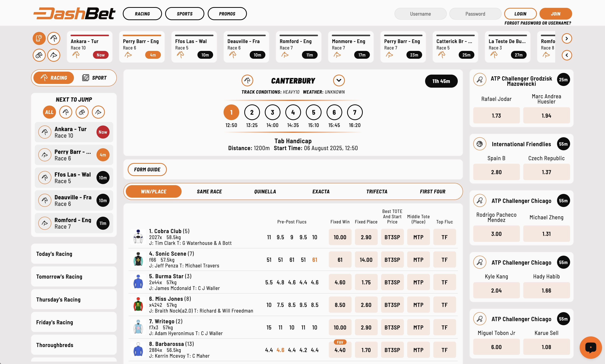
Task: Open the PROMOS section
Action: tap(227, 13)
